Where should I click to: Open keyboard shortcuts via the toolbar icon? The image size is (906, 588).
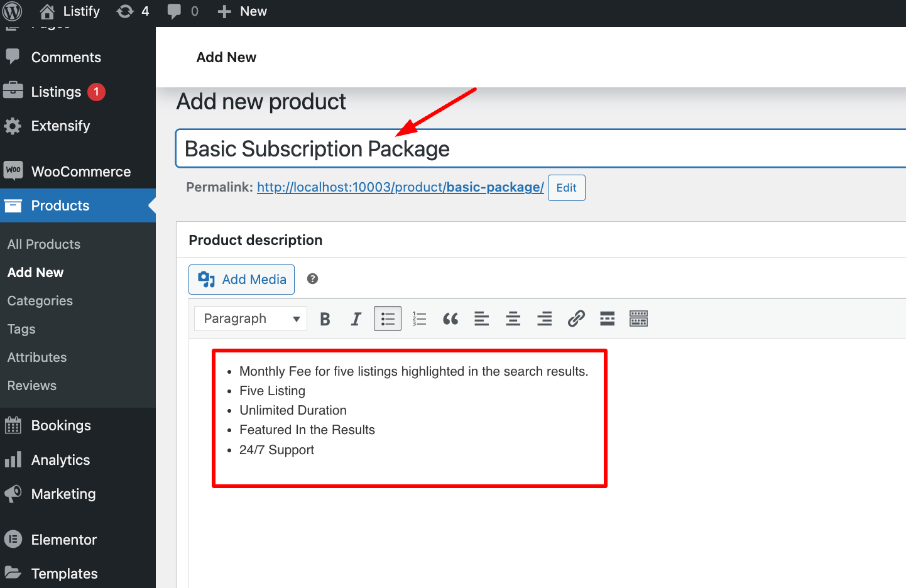[638, 318]
